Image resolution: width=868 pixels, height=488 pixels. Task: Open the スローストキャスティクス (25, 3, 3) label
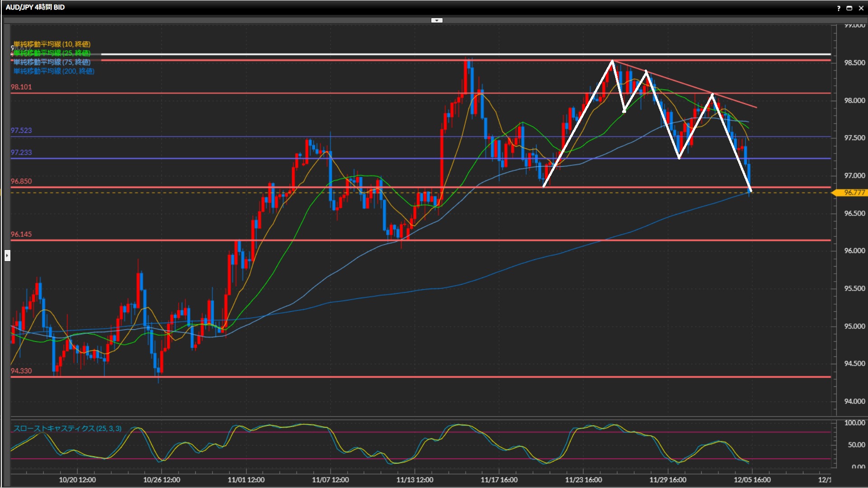67,428
